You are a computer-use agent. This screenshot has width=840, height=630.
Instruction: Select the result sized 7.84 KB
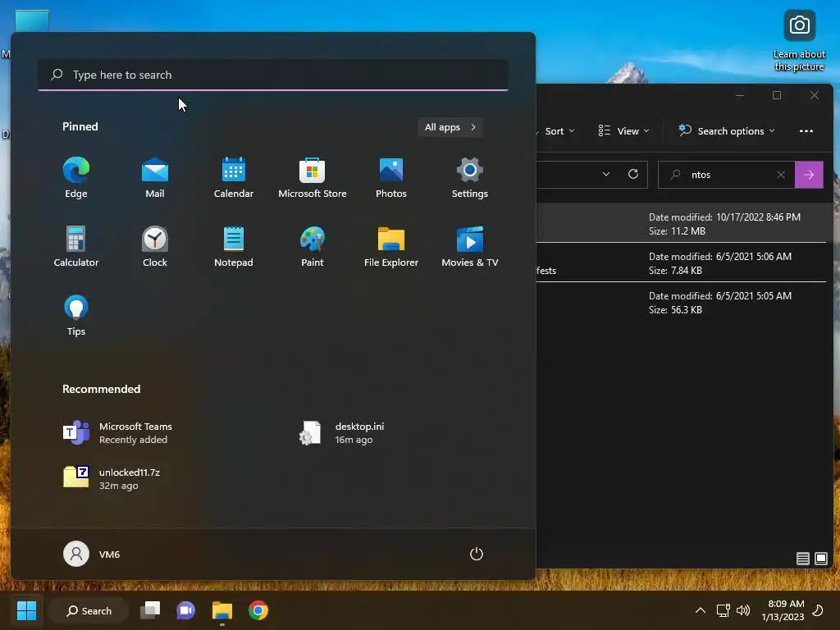682,263
